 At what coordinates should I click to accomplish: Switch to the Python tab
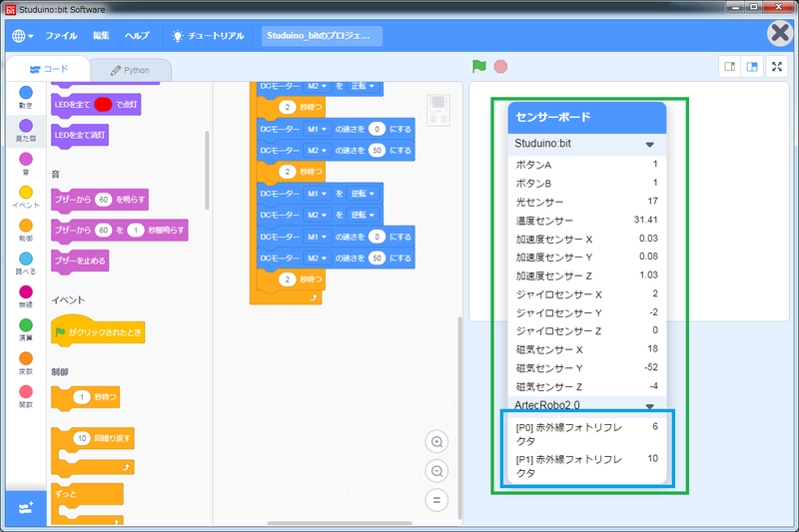pyautogui.click(x=131, y=70)
